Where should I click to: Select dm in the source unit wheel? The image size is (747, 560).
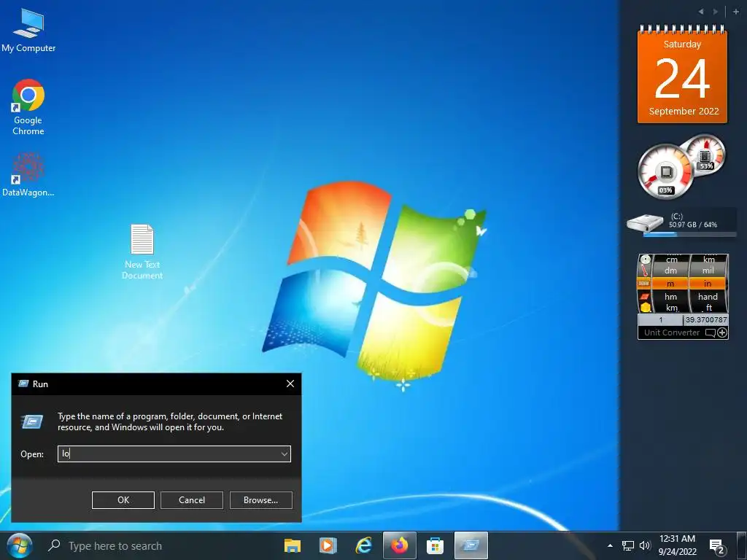pyautogui.click(x=670, y=271)
